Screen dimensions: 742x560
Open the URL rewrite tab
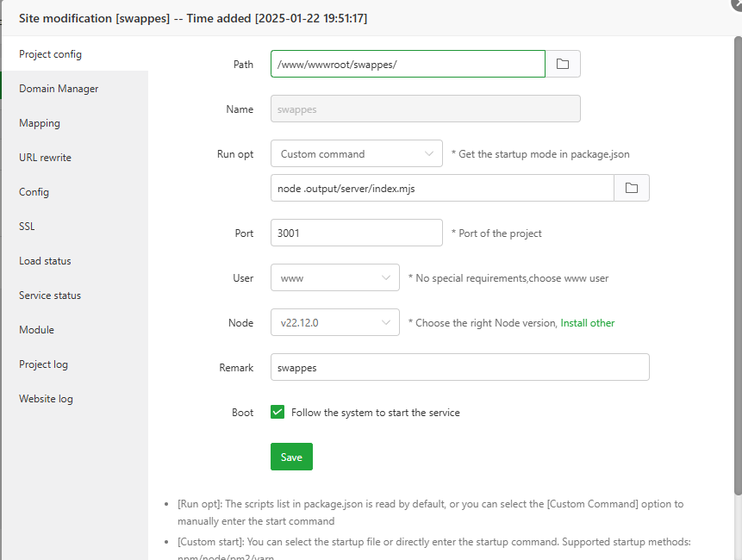[45, 158]
